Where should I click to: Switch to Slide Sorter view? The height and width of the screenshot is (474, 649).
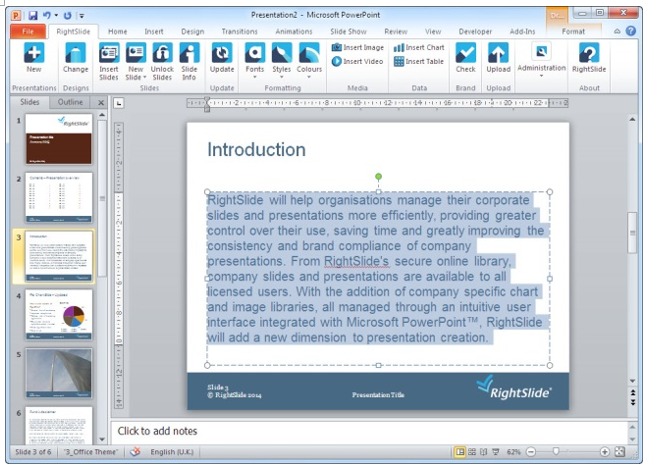click(x=472, y=452)
